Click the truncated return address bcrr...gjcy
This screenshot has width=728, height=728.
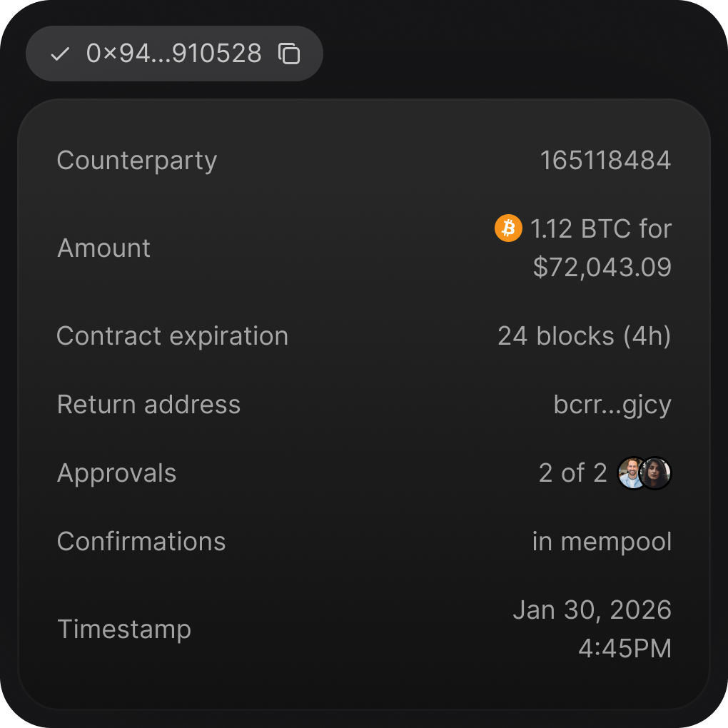(x=612, y=404)
